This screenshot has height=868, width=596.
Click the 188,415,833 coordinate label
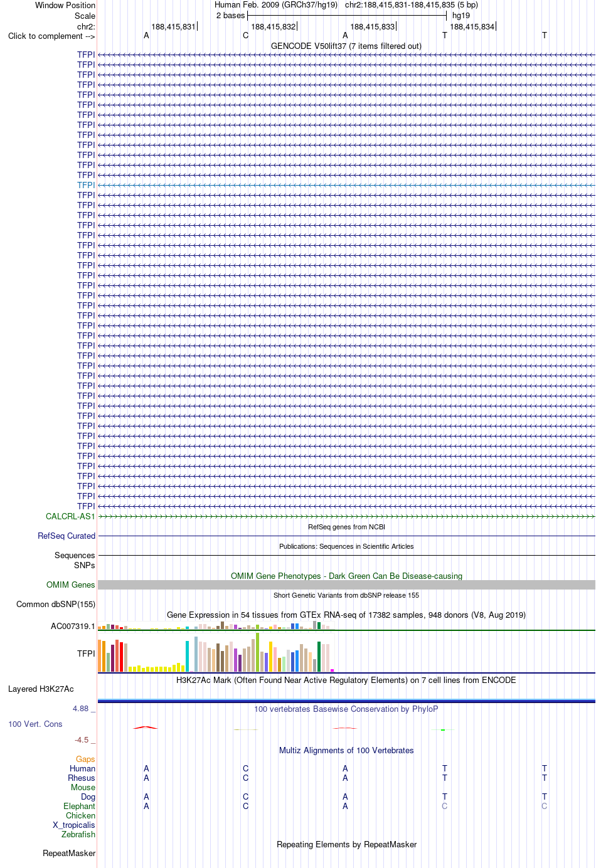point(373,26)
